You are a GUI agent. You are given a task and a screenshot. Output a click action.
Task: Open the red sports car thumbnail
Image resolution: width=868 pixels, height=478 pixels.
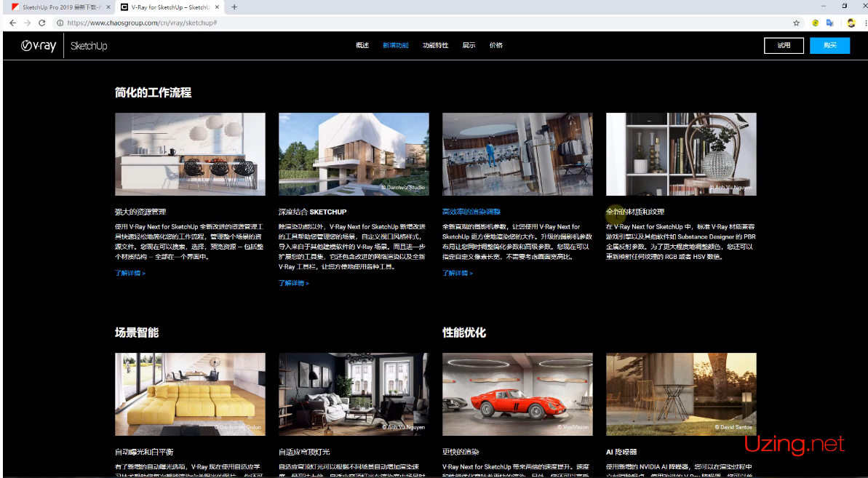click(517, 394)
